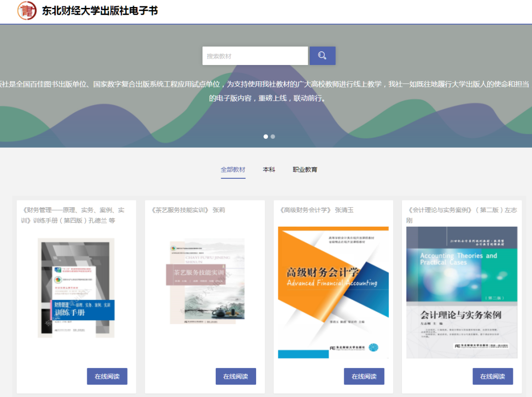Click 在线阅读 under 会计理论与实务案例

pos(492,376)
